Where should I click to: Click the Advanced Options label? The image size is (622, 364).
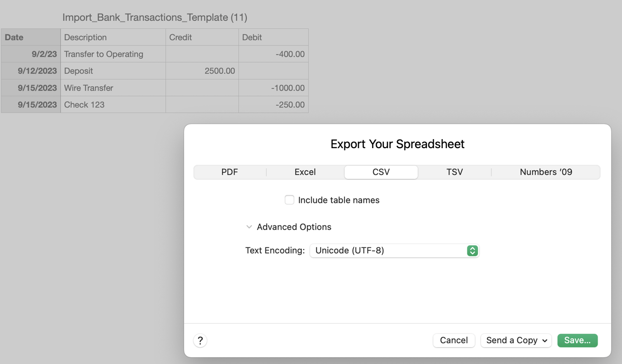(294, 227)
